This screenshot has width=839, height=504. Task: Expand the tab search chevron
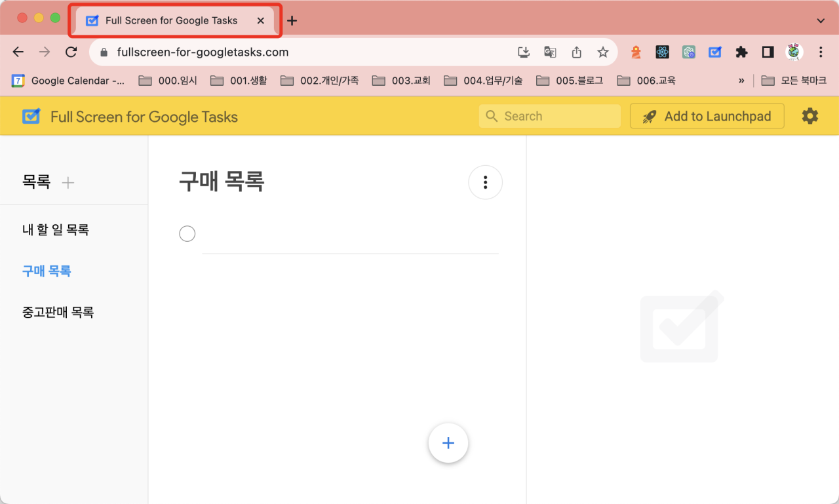coord(821,21)
